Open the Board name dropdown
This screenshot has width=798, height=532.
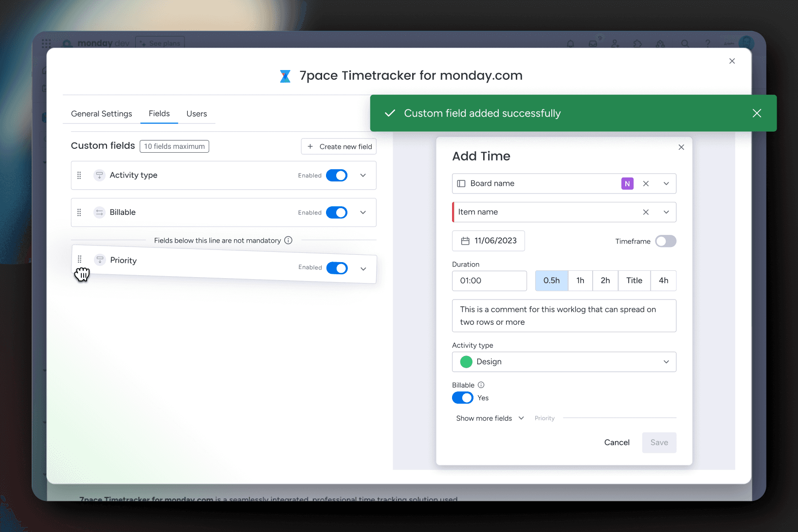666,183
